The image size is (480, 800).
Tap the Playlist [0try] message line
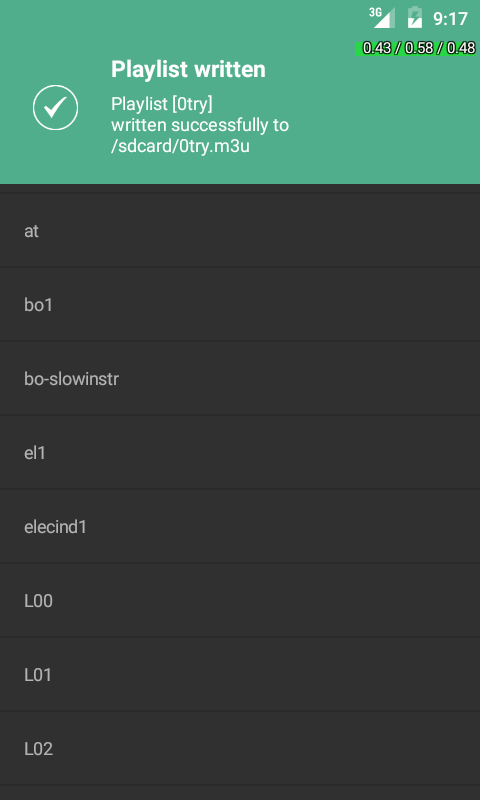pyautogui.click(x=162, y=104)
